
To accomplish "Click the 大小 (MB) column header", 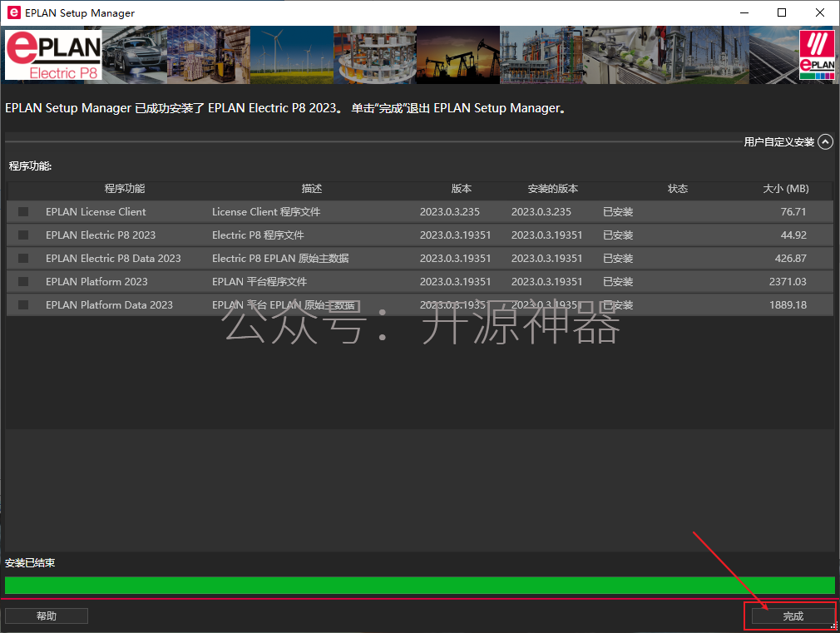I will point(786,189).
